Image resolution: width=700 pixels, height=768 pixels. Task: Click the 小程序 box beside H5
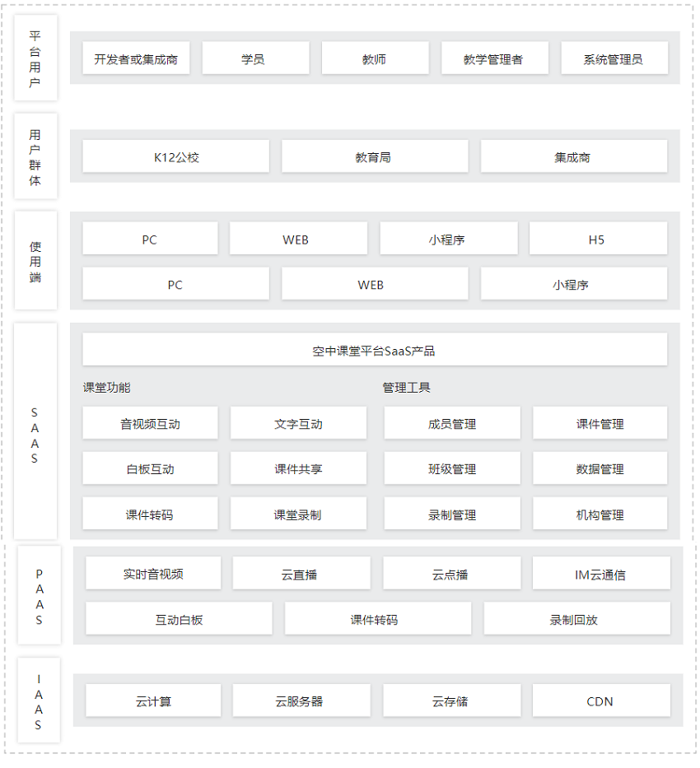click(449, 239)
